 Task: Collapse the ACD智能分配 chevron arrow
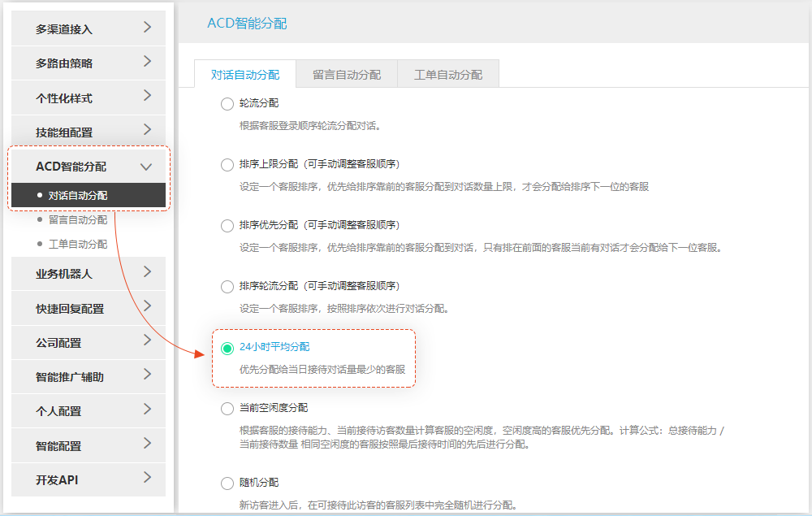pyautogui.click(x=146, y=167)
